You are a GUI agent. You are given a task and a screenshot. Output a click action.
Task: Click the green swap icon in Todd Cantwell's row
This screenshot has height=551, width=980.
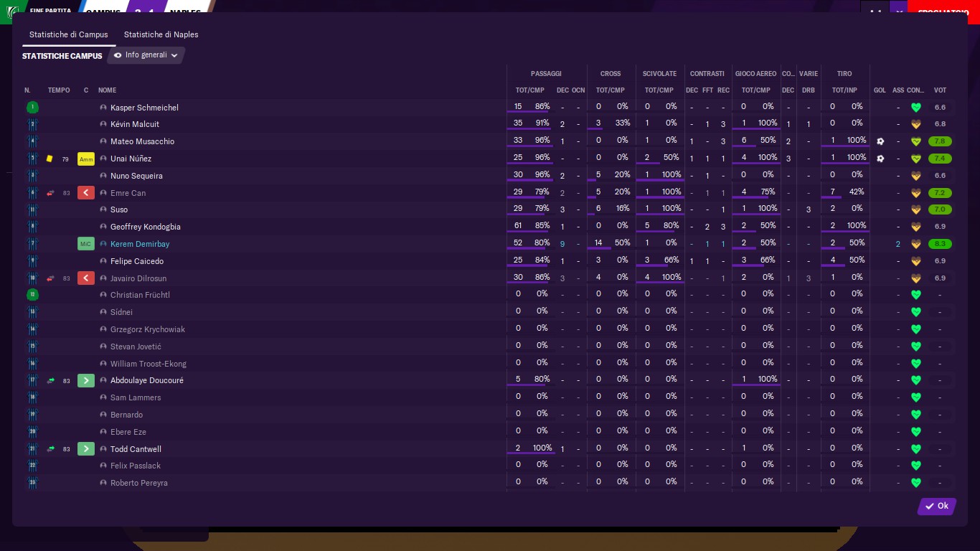pos(50,449)
